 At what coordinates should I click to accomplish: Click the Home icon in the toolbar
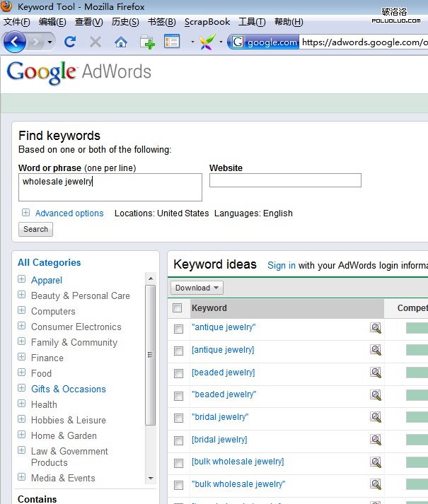(x=121, y=42)
